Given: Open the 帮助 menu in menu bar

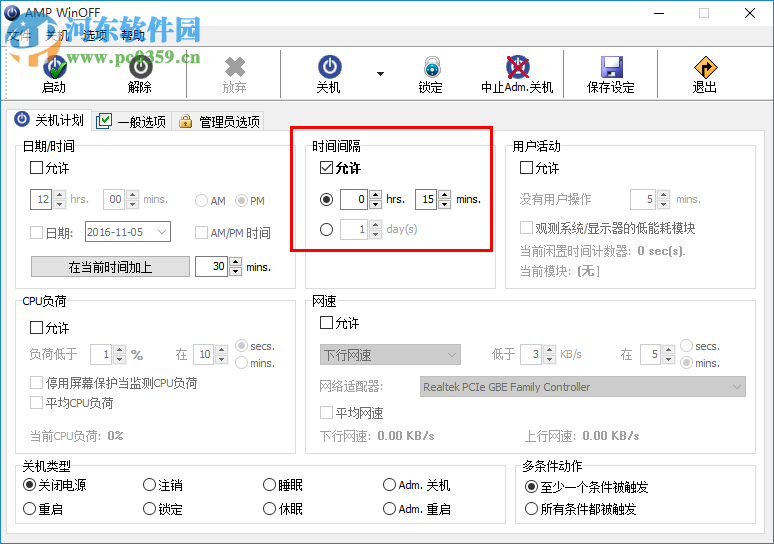Looking at the screenshot, I should point(132,35).
